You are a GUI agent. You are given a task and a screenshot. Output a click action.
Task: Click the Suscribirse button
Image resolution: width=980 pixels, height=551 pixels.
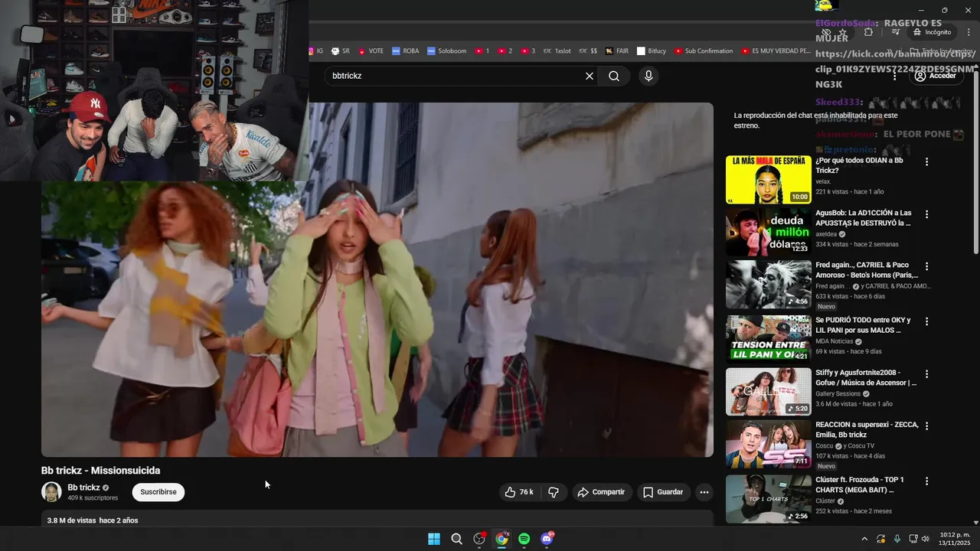click(x=158, y=492)
